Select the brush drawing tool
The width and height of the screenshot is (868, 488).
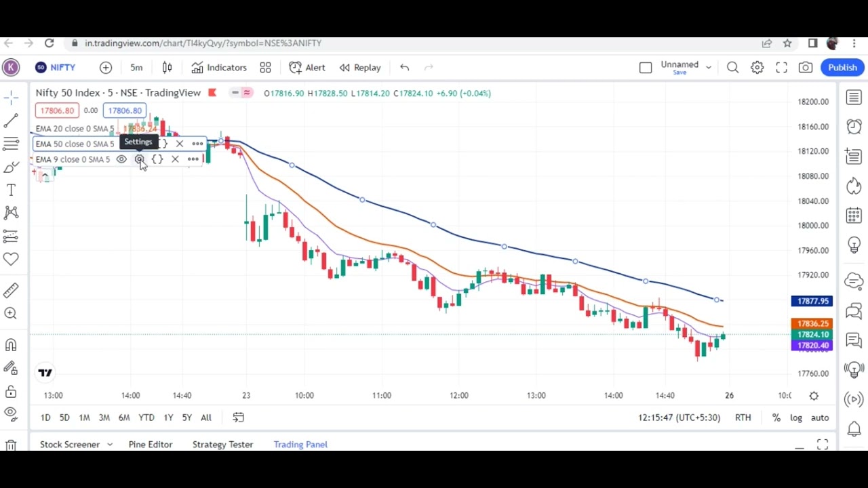coord(11,167)
